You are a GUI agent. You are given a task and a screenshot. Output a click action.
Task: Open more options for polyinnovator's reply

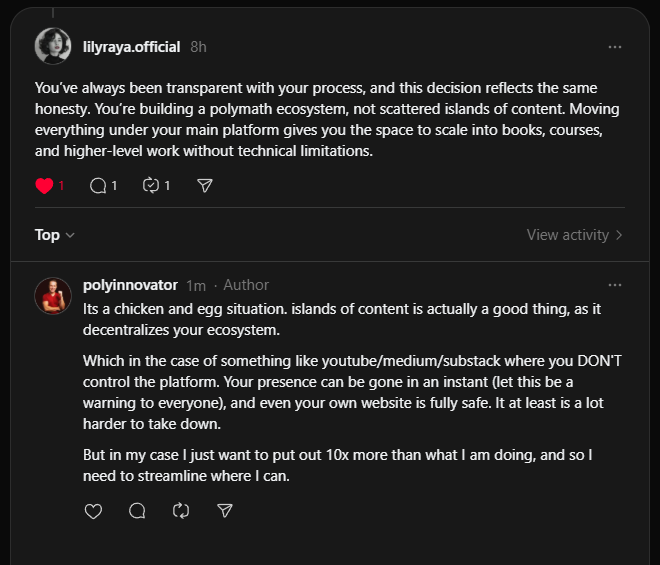(x=615, y=285)
